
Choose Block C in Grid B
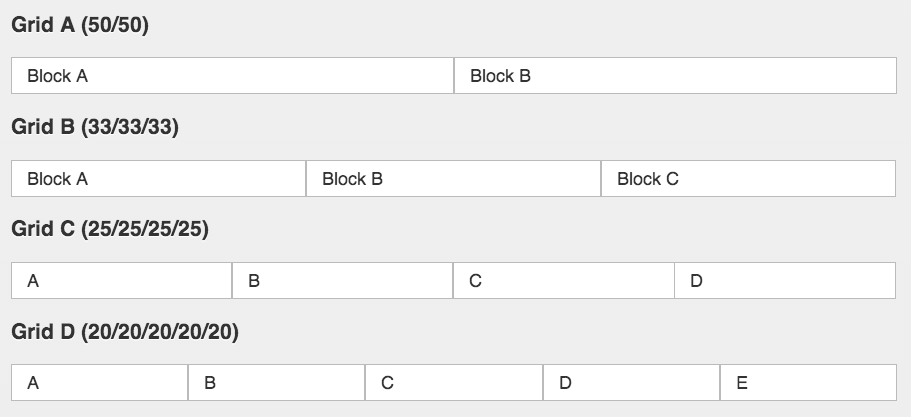(x=748, y=179)
